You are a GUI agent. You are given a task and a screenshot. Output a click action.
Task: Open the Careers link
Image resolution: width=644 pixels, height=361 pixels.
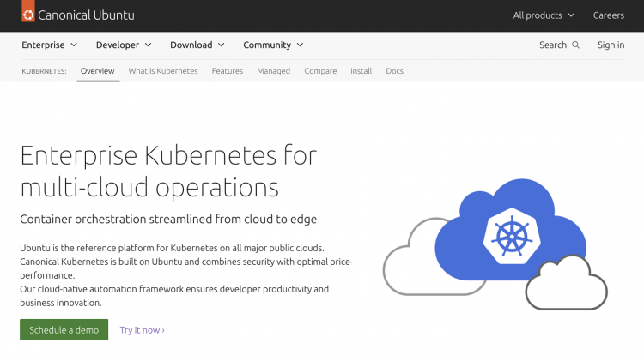click(x=608, y=15)
